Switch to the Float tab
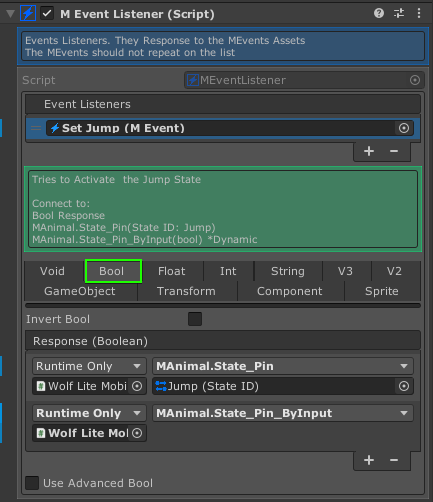Screen dimensions: 433x502 pos(171,271)
